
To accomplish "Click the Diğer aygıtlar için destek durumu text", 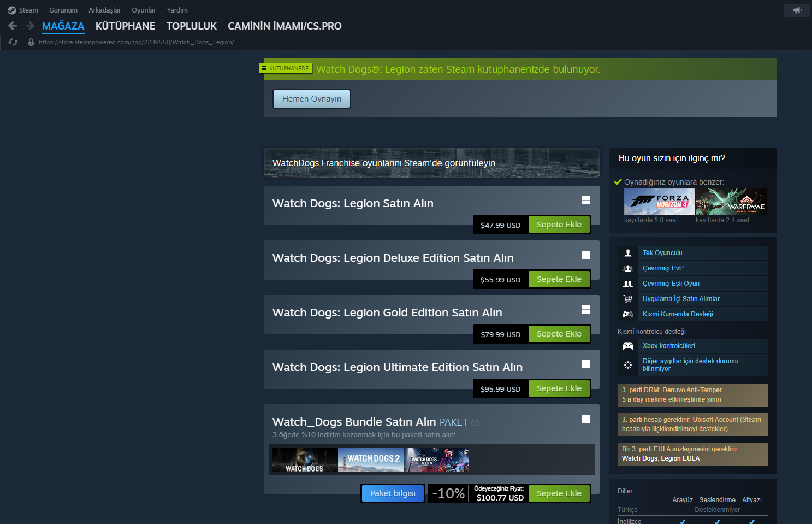I will tap(690, 365).
